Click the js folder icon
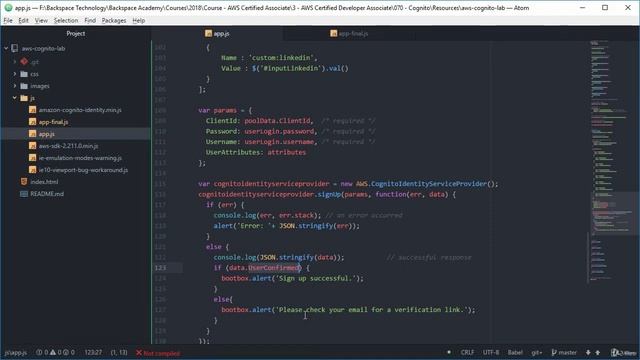Image resolution: width=640 pixels, height=360 pixels. pos(24,98)
